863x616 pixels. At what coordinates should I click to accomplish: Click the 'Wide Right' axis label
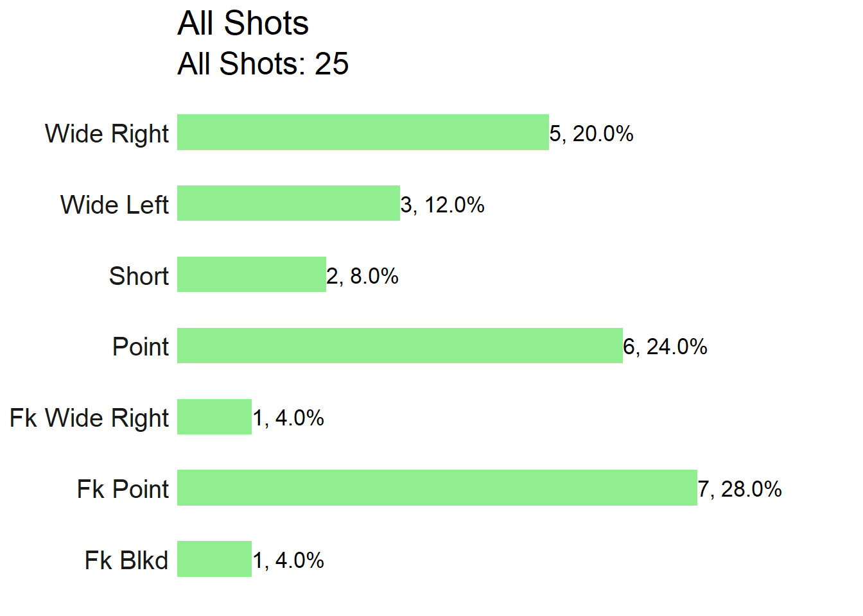[107, 134]
